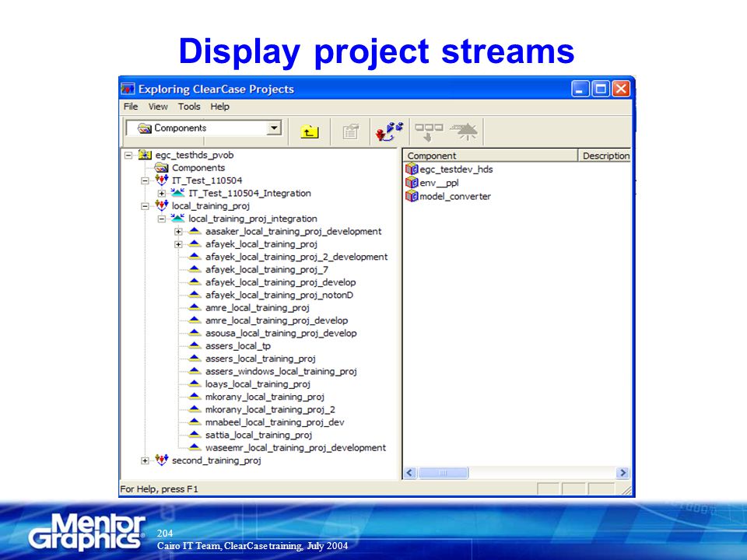The width and height of the screenshot is (747, 560).
Task: Expand the IT_Test_110504_Integration stream node
Action: [x=162, y=194]
